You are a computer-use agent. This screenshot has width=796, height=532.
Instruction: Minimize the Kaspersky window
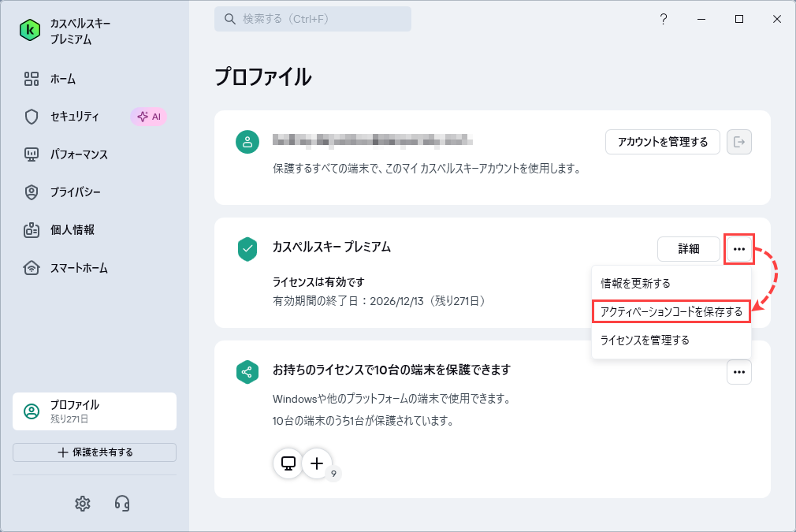[701, 19]
